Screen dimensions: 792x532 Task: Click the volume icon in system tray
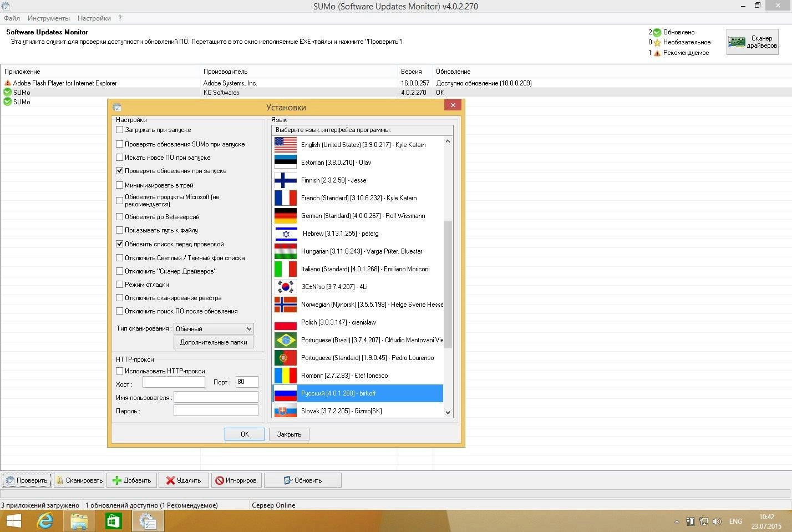coord(717,521)
